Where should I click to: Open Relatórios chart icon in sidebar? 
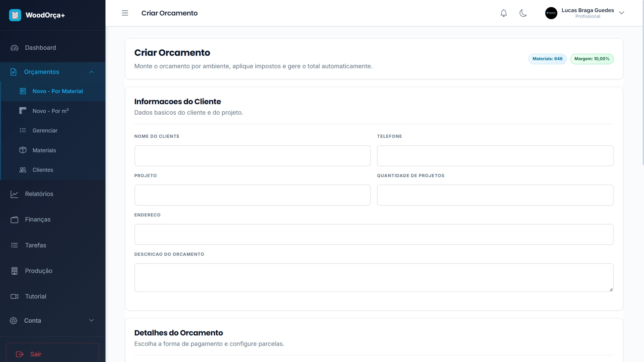[14, 194]
